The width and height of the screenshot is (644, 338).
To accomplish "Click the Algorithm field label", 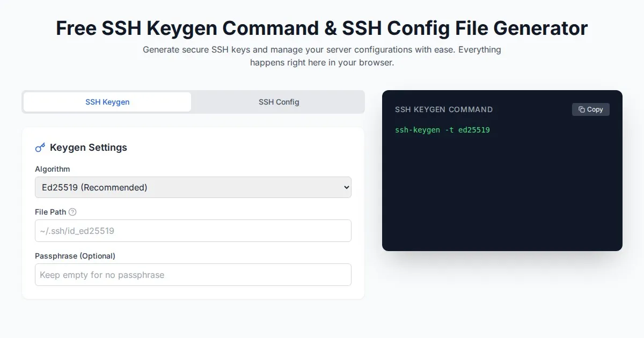I will (53, 169).
